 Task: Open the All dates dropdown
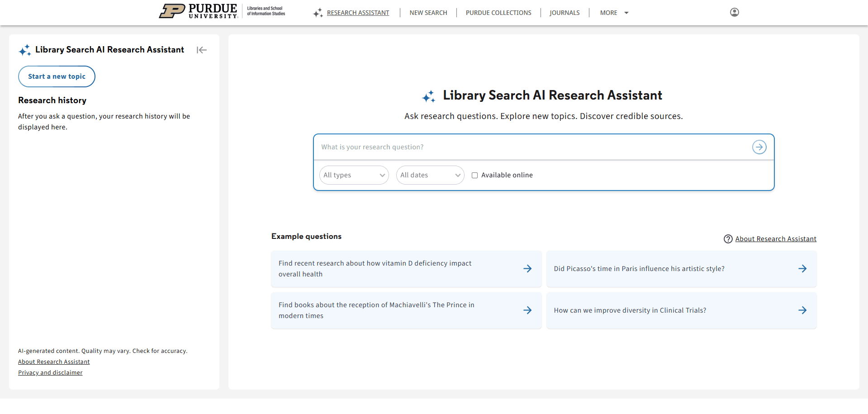pyautogui.click(x=430, y=175)
